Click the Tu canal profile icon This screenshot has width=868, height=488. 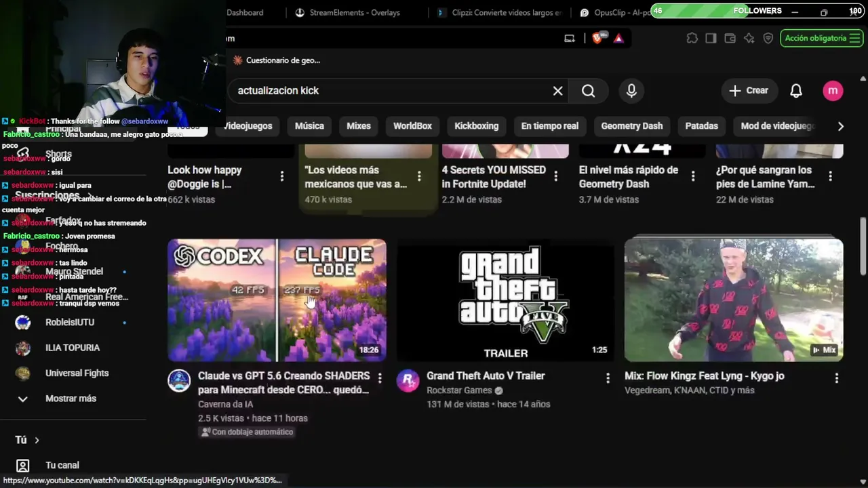23,466
